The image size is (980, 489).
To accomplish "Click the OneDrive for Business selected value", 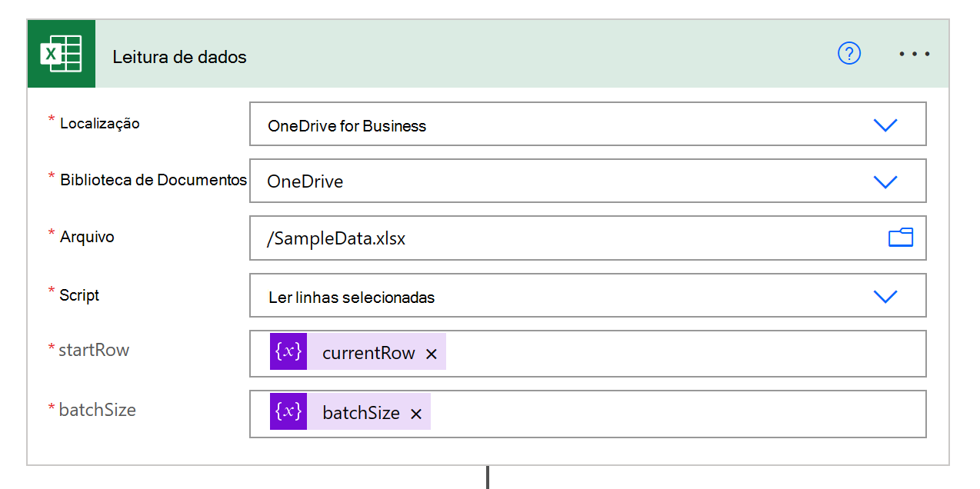I will click(347, 126).
